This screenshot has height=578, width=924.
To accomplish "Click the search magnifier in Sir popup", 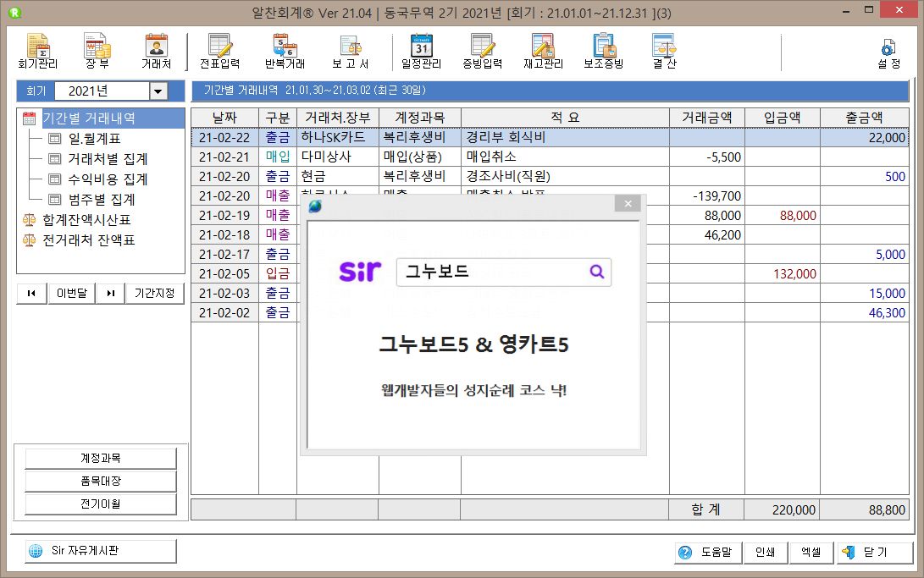I will pyautogui.click(x=597, y=272).
